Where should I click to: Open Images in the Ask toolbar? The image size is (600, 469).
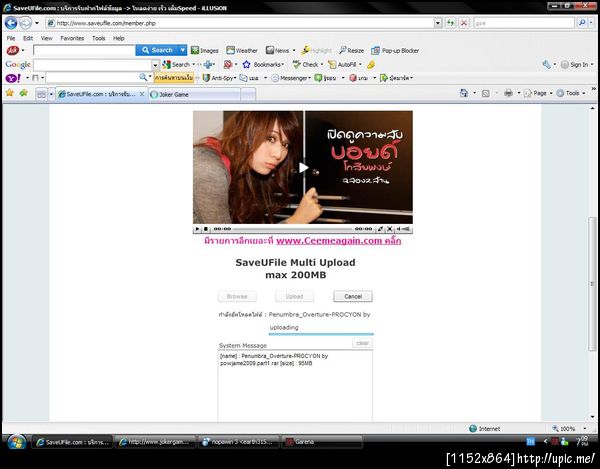tap(205, 50)
